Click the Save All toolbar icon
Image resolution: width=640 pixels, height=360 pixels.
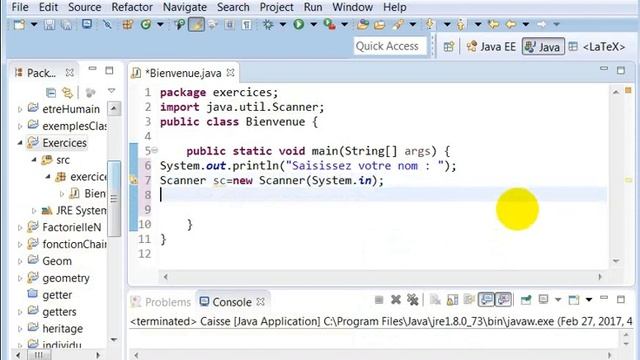[67, 25]
